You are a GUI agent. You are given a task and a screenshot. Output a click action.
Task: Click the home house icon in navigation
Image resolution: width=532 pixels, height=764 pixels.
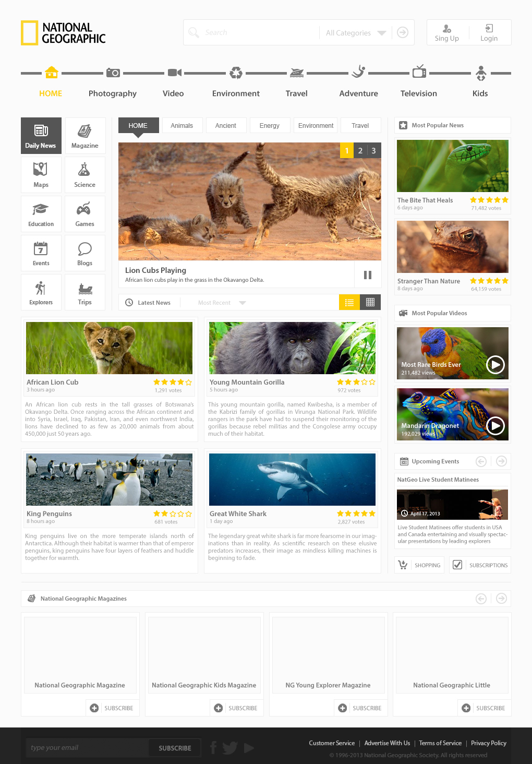click(x=51, y=72)
